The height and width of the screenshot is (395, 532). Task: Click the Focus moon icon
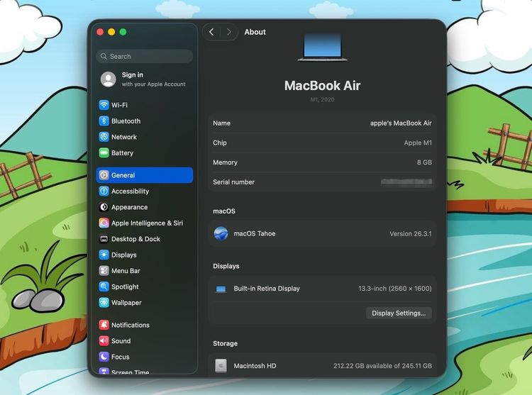[x=104, y=357]
